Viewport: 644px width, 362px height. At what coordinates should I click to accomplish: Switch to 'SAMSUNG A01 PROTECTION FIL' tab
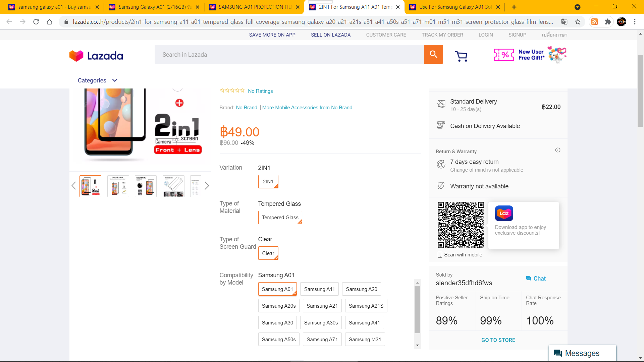[x=254, y=7]
